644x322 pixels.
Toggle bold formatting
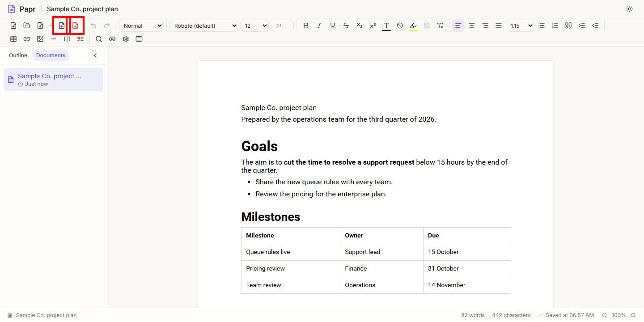point(306,25)
